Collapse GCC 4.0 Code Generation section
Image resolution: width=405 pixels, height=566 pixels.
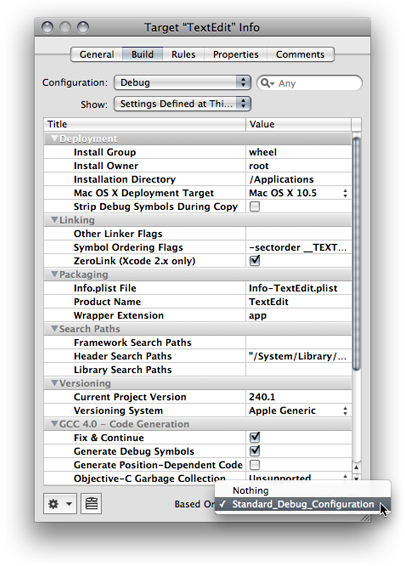pos(55,424)
